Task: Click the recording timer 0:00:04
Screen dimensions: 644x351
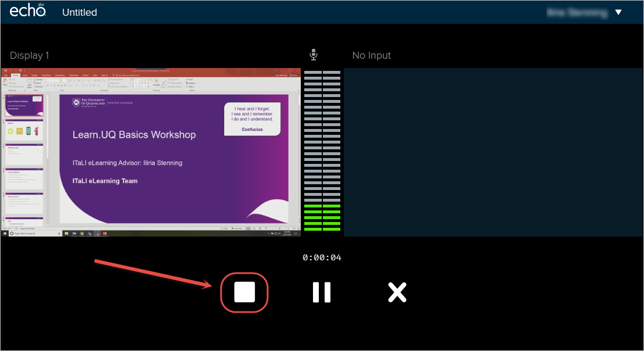Action: click(x=322, y=257)
